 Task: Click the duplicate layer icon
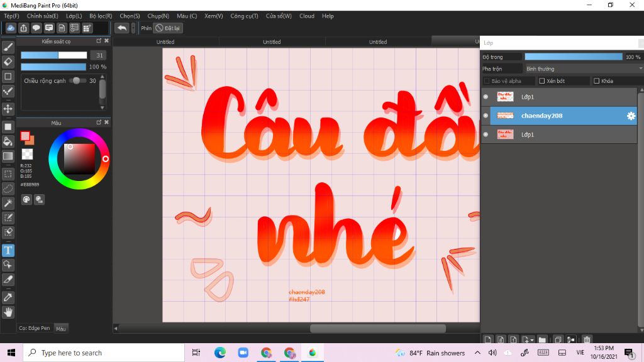[x=558, y=339]
